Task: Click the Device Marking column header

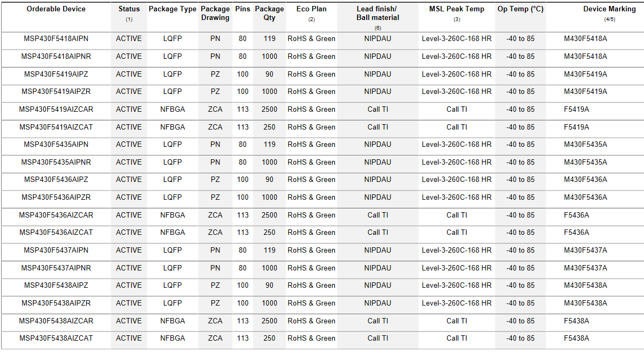Action: [609, 9]
